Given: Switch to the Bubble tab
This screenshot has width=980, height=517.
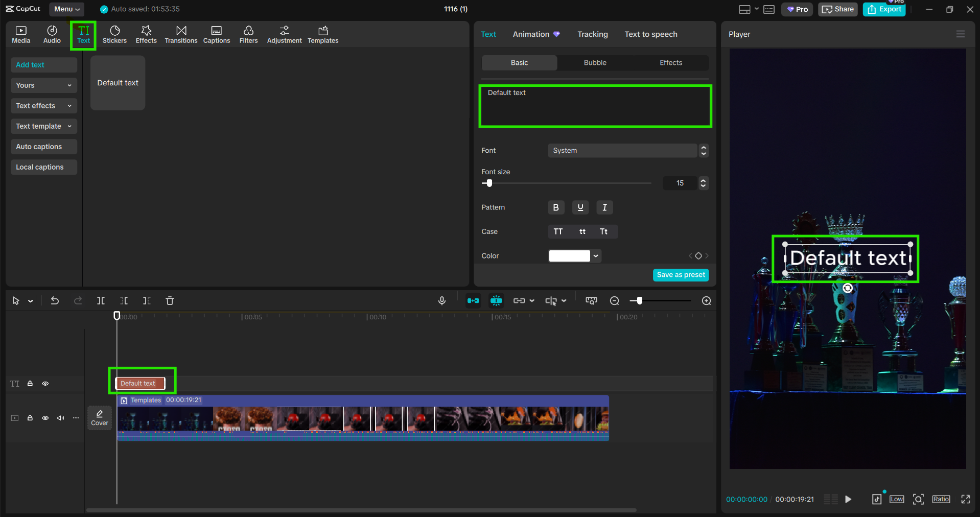Looking at the screenshot, I should point(595,63).
